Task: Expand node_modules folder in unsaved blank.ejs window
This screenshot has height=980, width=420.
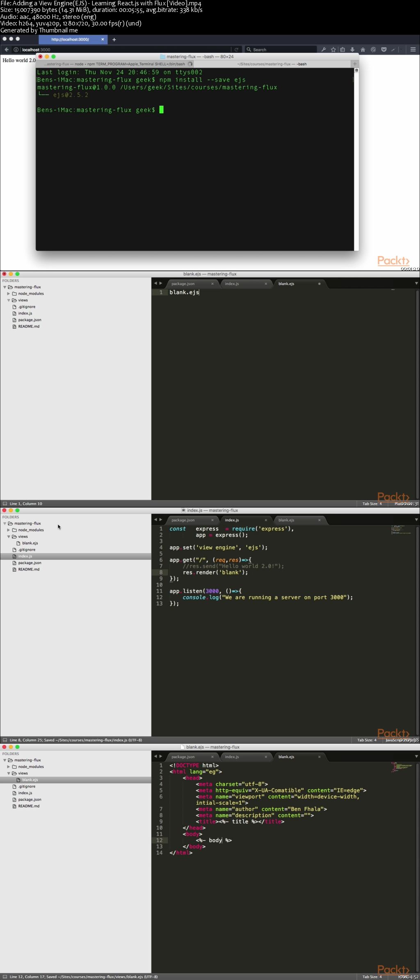Action: pyautogui.click(x=8, y=293)
